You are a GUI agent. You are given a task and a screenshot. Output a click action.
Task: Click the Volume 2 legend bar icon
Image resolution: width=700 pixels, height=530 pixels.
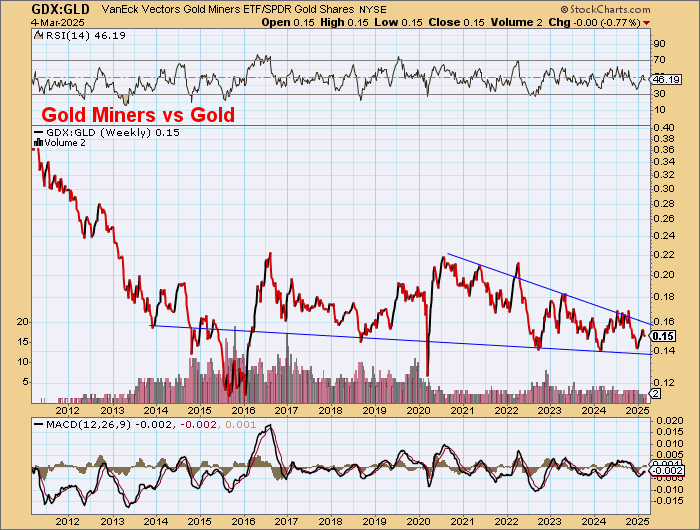click(x=38, y=143)
